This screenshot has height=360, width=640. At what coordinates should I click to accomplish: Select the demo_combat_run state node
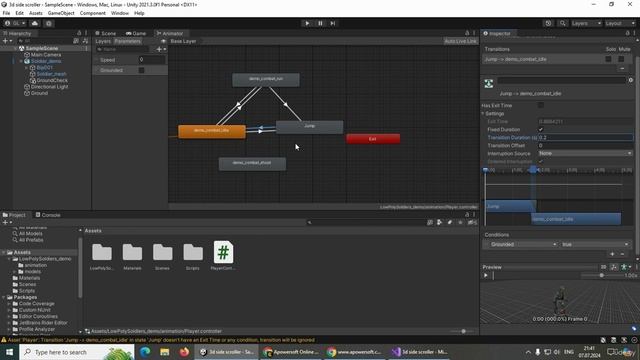coord(266,80)
